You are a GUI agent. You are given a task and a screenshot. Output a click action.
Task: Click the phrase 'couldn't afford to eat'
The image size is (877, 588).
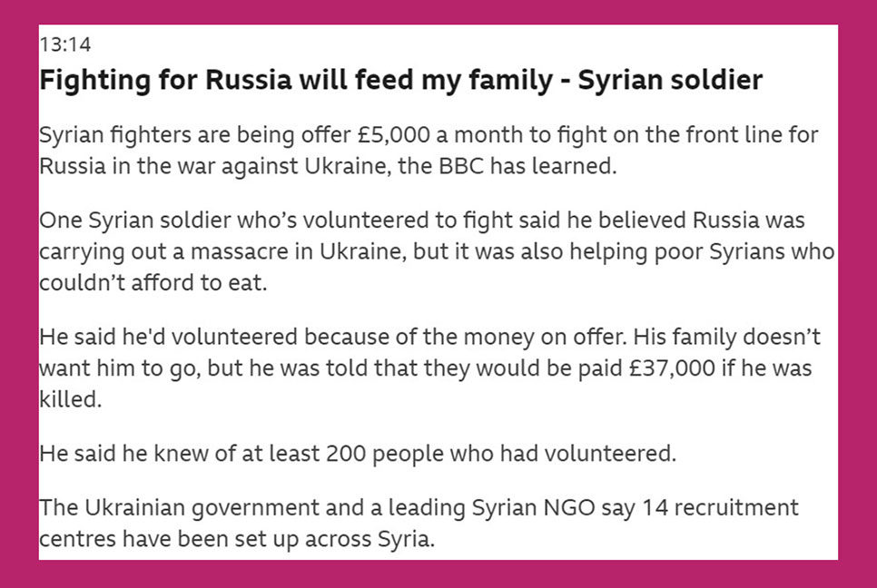point(153,283)
